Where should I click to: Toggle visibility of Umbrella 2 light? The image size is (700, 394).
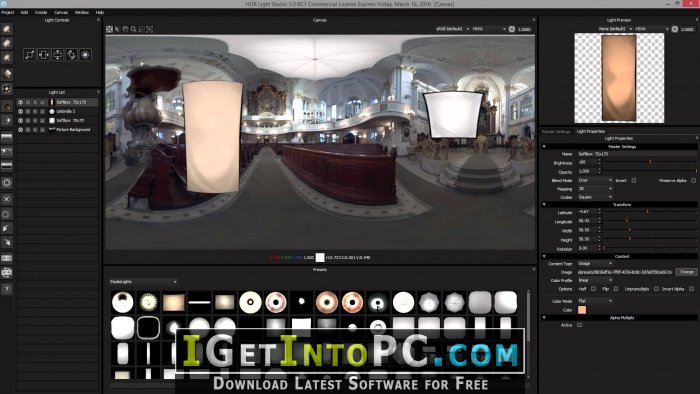pos(21,111)
